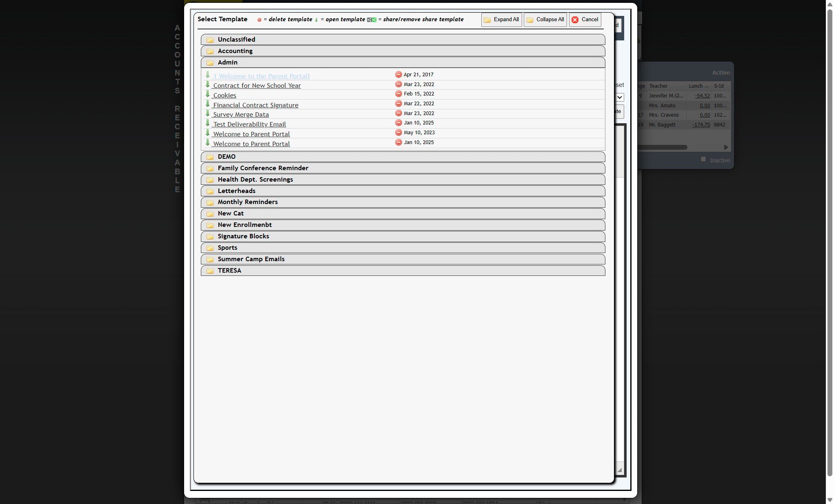
Task: Open the Test Deliverability Email link
Action: point(249,124)
